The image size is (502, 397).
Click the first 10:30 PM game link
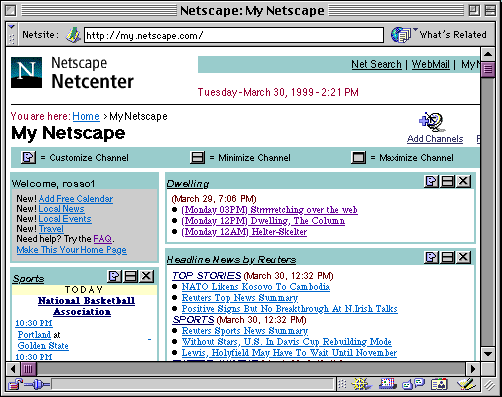(x=34, y=323)
